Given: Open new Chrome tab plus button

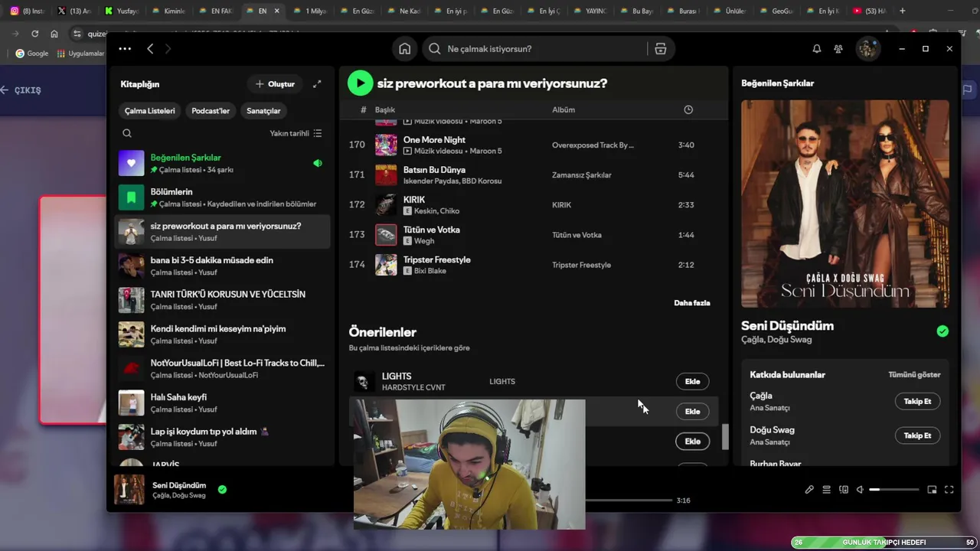Looking at the screenshot, I should coord(903,11).
